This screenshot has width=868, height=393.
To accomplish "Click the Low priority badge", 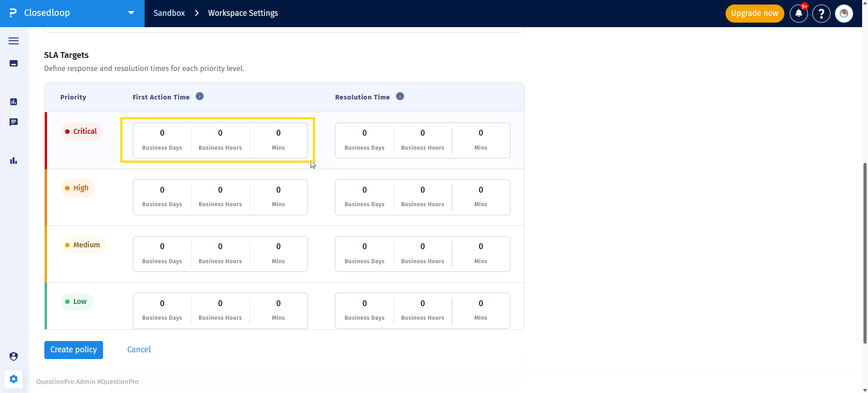I will point(77,302).
